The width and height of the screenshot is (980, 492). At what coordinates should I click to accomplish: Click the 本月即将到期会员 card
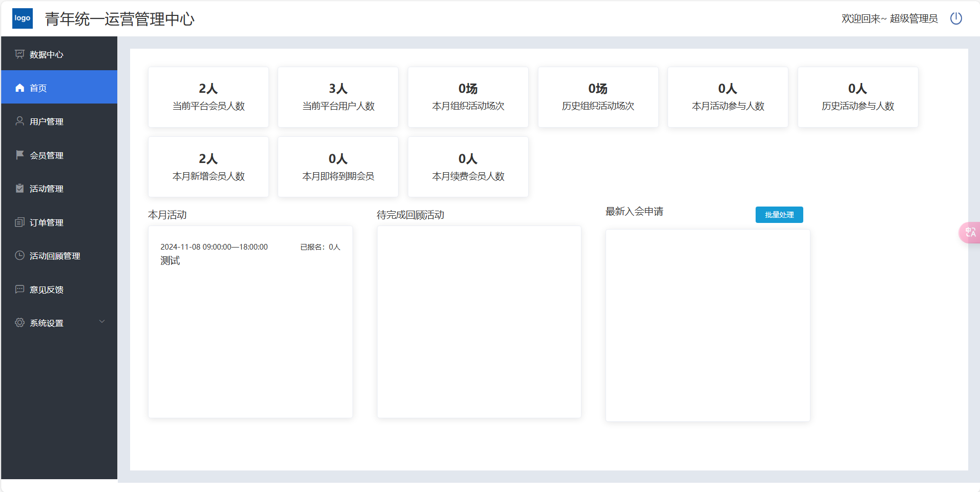coord(338,167)
